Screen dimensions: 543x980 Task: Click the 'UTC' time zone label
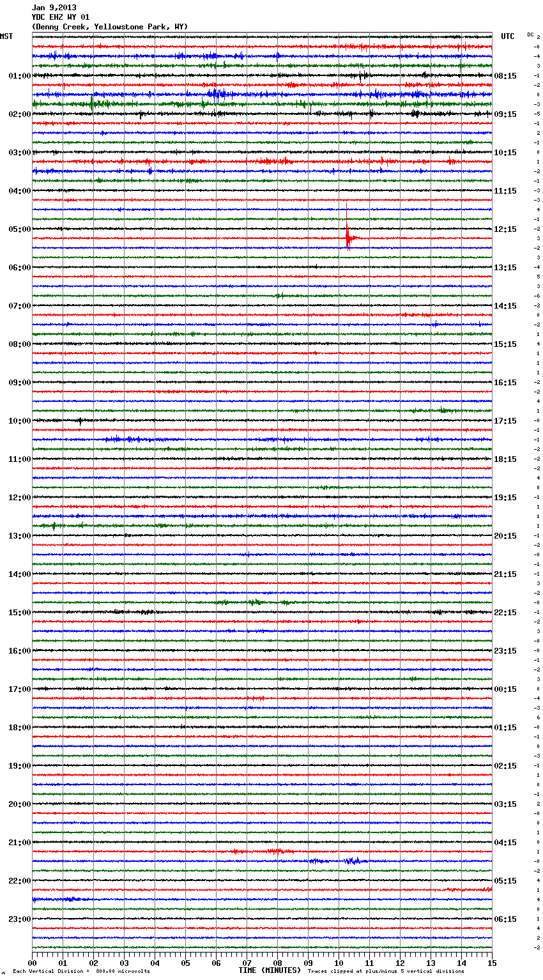click(508, 36)
